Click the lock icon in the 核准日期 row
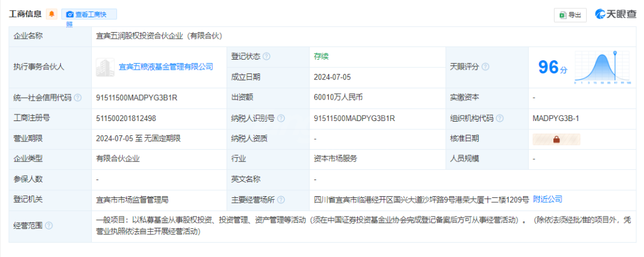Screen dimensions: 644x257 [x=556, y=139]
